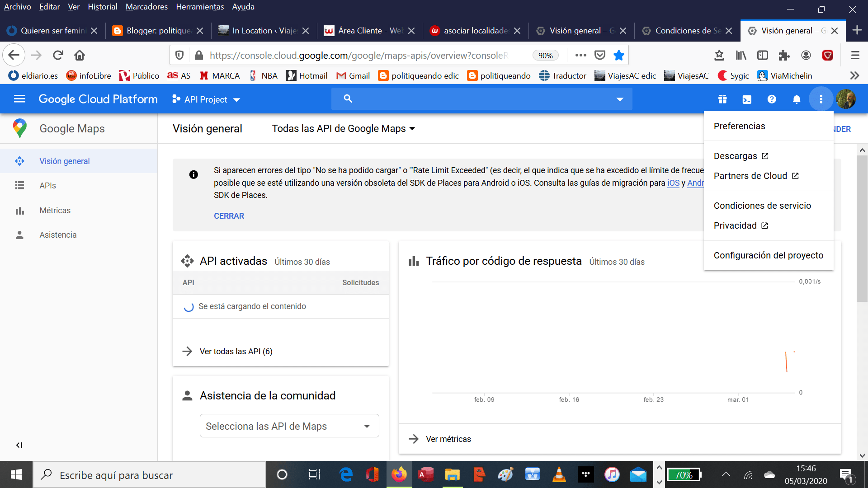Screen dimensions: 868x488
Task: Select APIs in the sidebar
Action: tap(79, 186)
